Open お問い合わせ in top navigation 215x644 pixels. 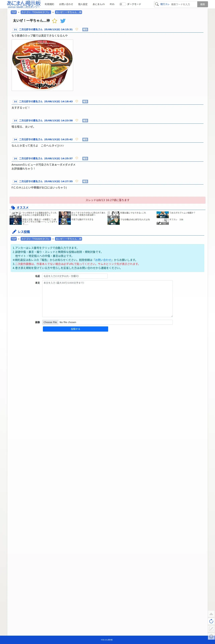[66, 4]
